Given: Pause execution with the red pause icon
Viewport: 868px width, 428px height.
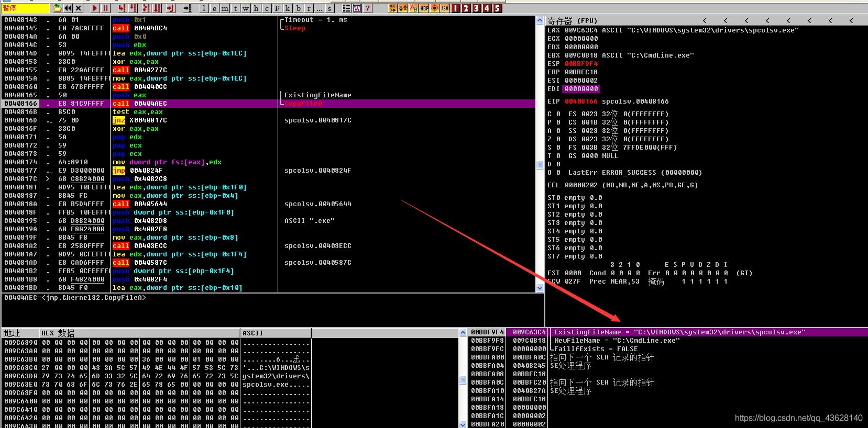Looking at the screenshot, I should point(106,8).
